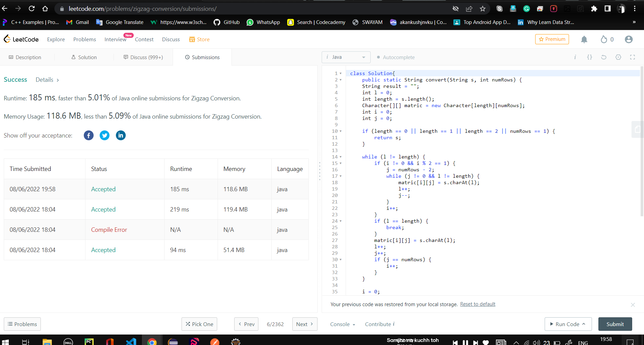Screen dimensions: 644x345
Task: Enter fullscreen editor mode icon
Action: coord(633,57)
